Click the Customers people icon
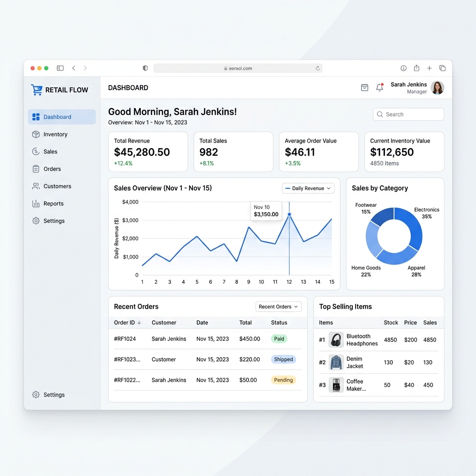Viewport: 476px width, 476px height. [x=36, y=186]
